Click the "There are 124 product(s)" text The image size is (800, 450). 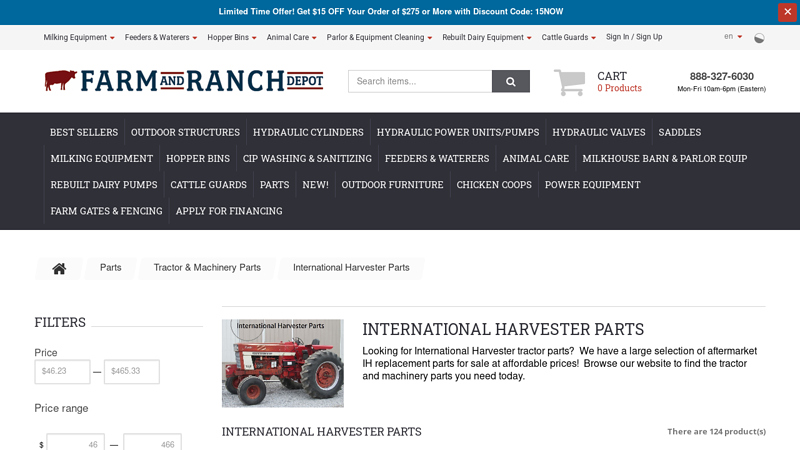tap(716, 432)
